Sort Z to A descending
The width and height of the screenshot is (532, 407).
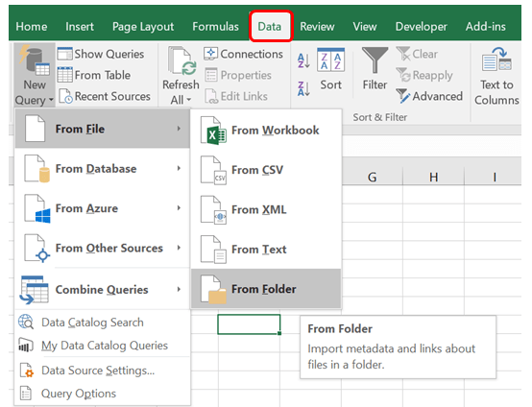[x=303, y=89]
